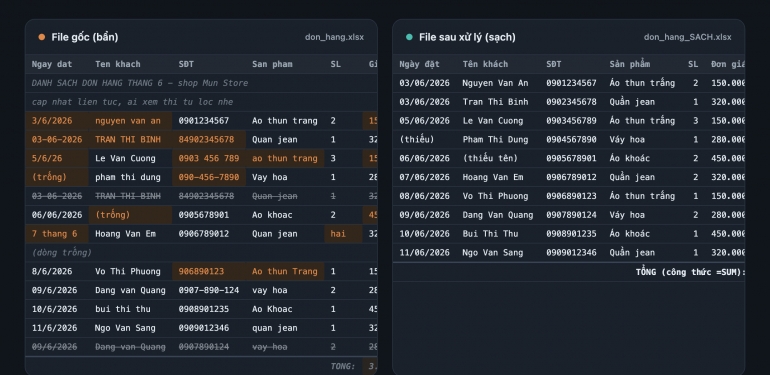Click 'Pham Thi Dung' in the clean file
This screenshot has width=770, height=375.
pyautogui.click(x=495, y=139)
